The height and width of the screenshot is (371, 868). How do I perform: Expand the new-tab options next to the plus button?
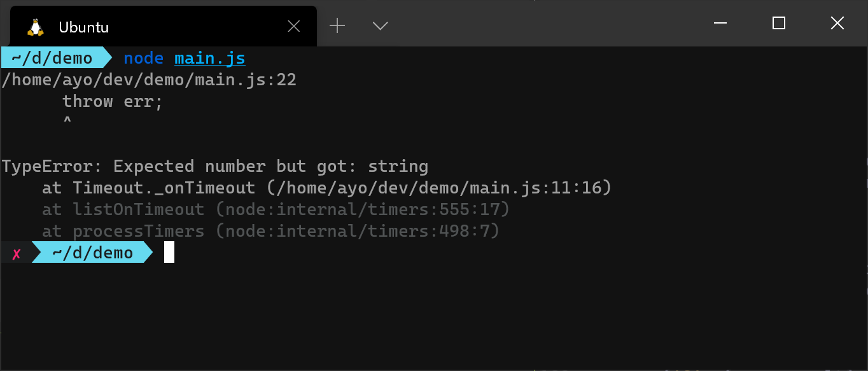pos(380,26)
